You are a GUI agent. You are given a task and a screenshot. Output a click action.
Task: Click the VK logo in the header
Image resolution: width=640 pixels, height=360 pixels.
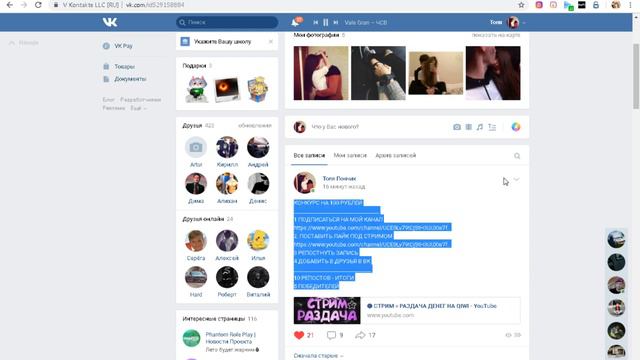(x=110, y=22)
